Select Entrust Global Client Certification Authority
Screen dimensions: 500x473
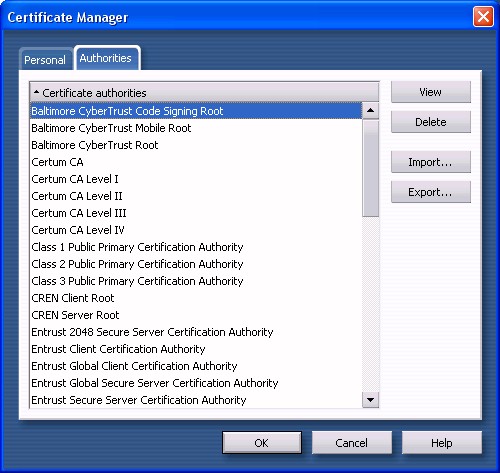pyautogui.click(x=196, y=366)
